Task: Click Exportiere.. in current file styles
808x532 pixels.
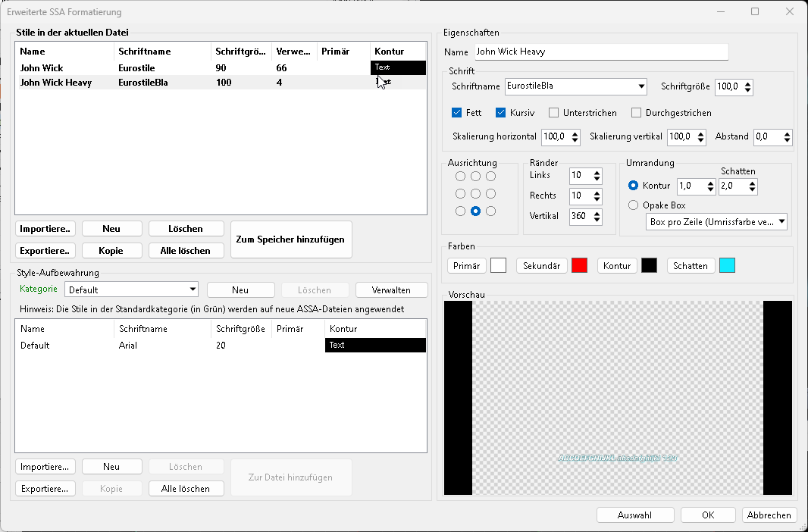Action: [45, 251]
